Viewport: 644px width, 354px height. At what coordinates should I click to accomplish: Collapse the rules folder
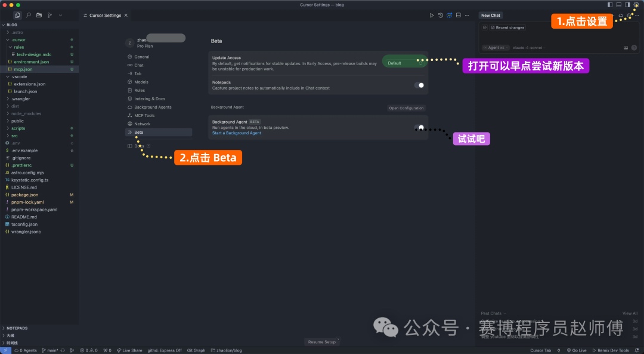pyautogui.click(x=39, y=47)
